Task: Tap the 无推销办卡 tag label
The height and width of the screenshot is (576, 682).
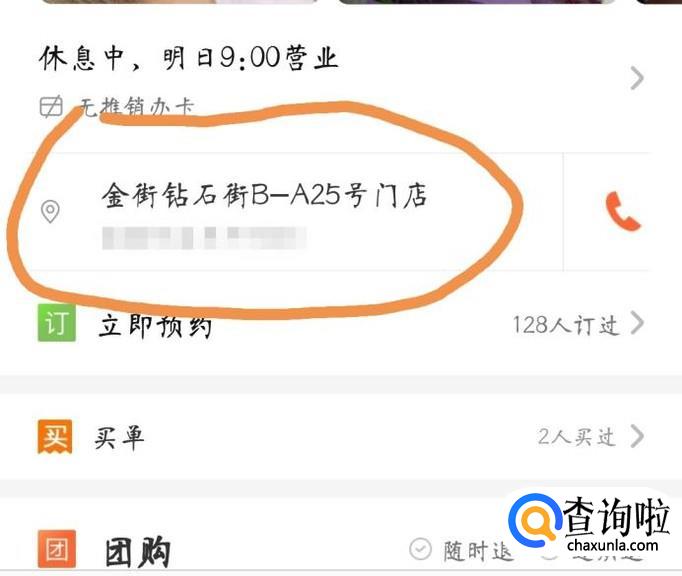Action: click(x=137, y=107)
